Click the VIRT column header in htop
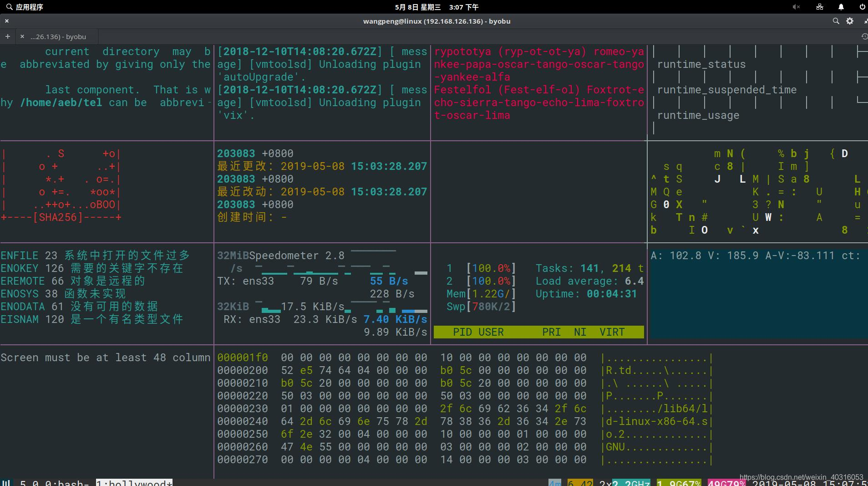This screenshot has height=486, width=868. click(612, 332)
